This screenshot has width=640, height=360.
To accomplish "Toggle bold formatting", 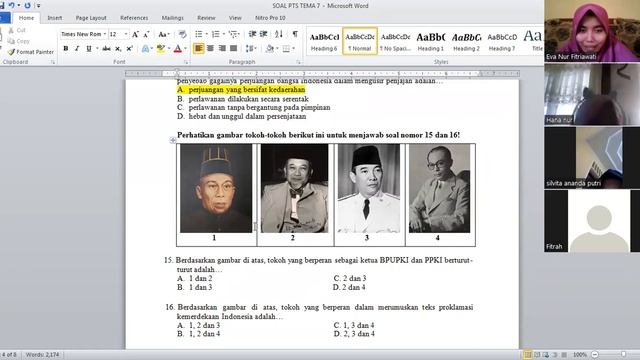I will (66, 49).
